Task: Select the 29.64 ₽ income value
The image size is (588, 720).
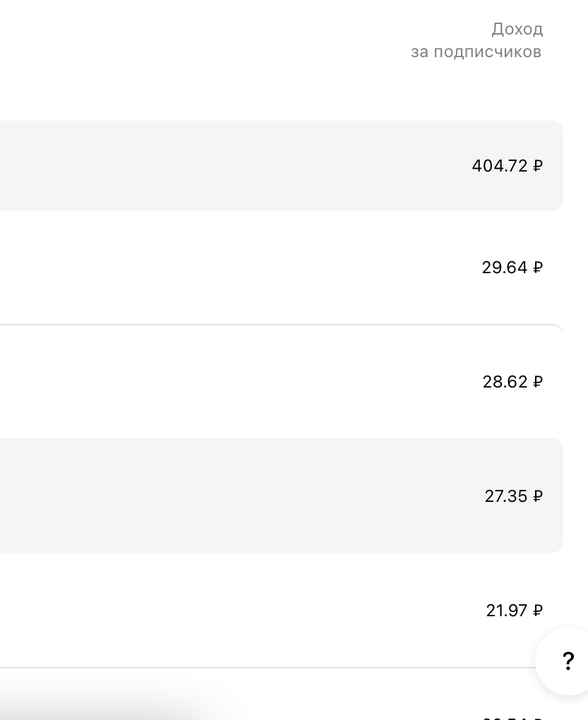Action: click(x=512, y=268)
